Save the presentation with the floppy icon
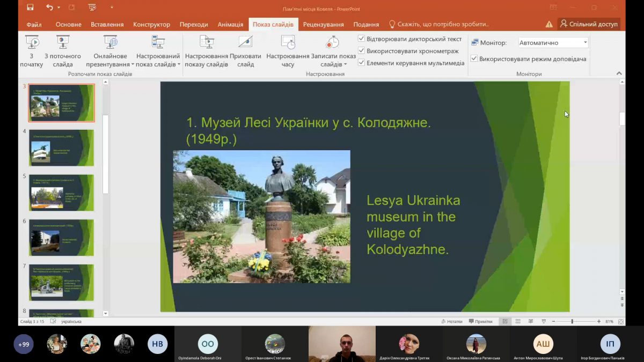Image resolution: width=644 pixels, height=362 pixels. (x=30, y=8)
